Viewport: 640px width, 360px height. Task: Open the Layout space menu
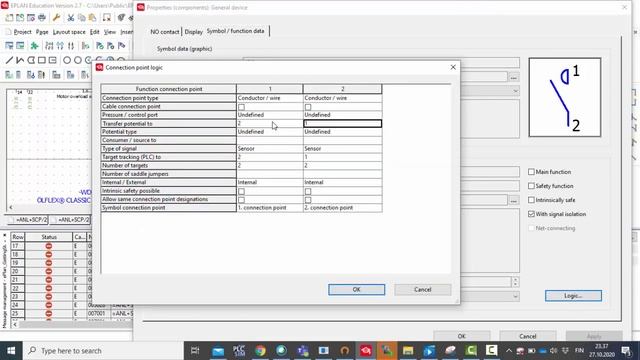point(69,32)
